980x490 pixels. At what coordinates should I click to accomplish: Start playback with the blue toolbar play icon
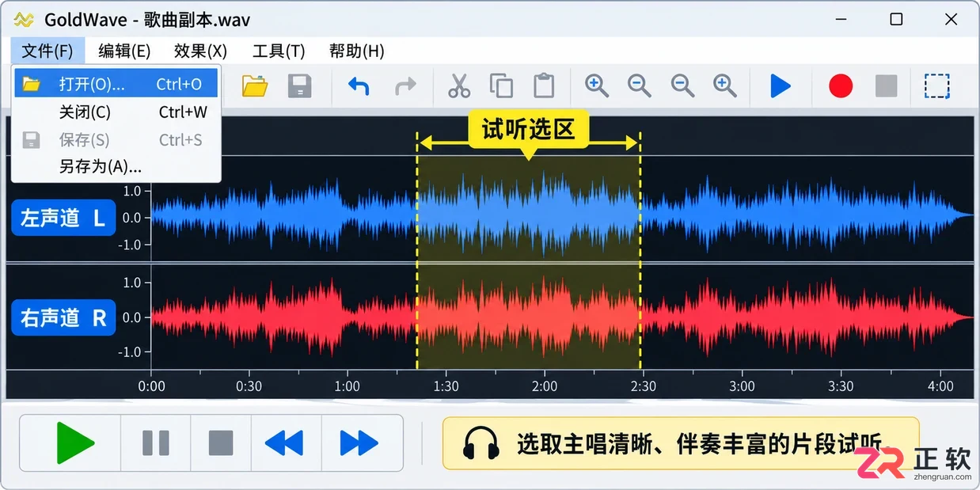click(x=781, y=85)
